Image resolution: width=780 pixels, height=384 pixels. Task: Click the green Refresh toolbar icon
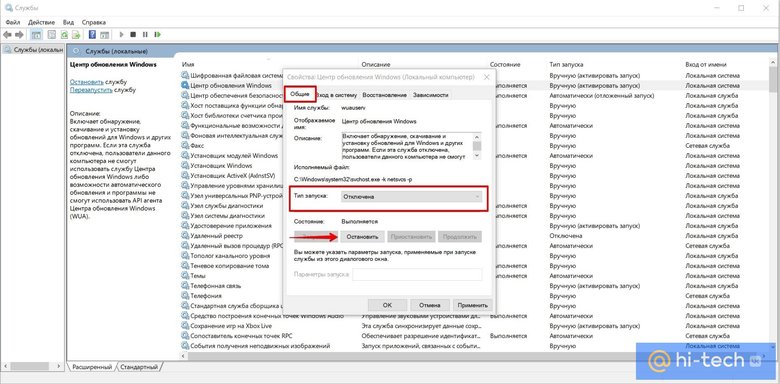64,35
